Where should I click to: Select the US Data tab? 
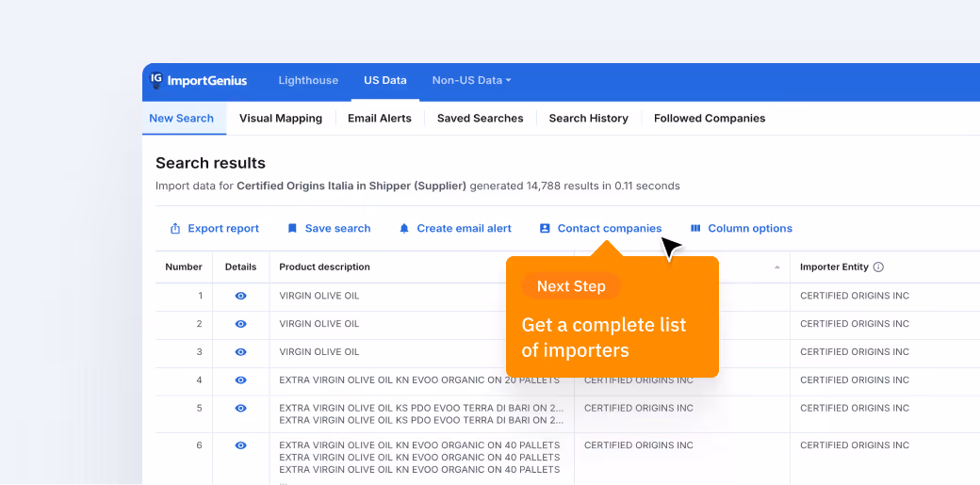point(385,81)
